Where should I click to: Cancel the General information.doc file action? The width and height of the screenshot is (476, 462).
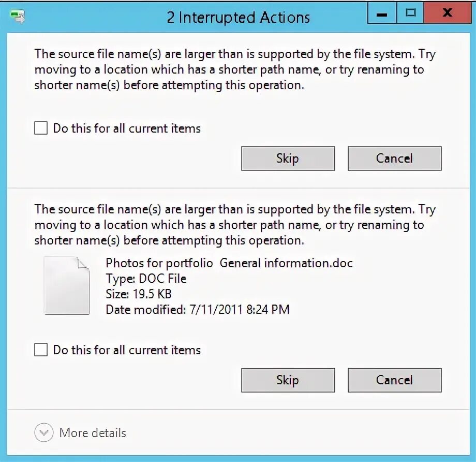tap(395, 380)
